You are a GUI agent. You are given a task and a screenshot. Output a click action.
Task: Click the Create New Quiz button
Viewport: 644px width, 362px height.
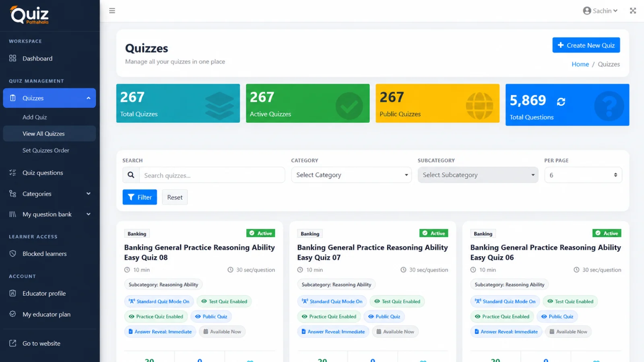click(x=586, y=45)
